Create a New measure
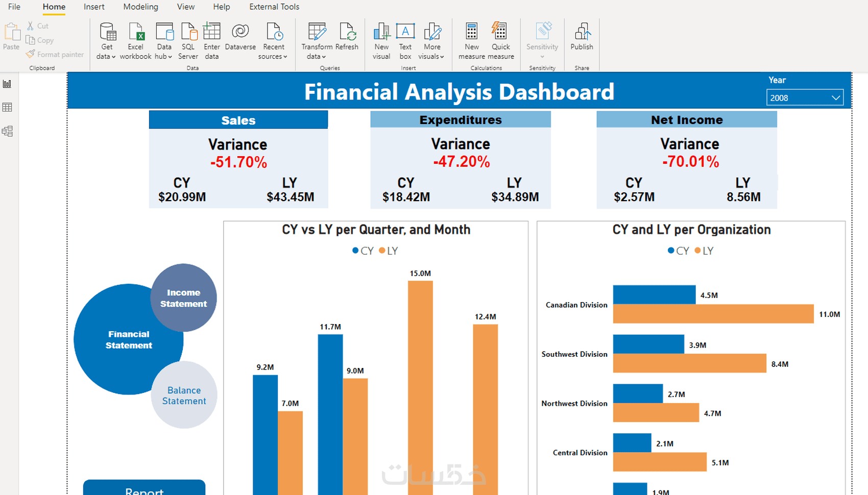This screenshot has height=495, width=868. click(472, 41)
